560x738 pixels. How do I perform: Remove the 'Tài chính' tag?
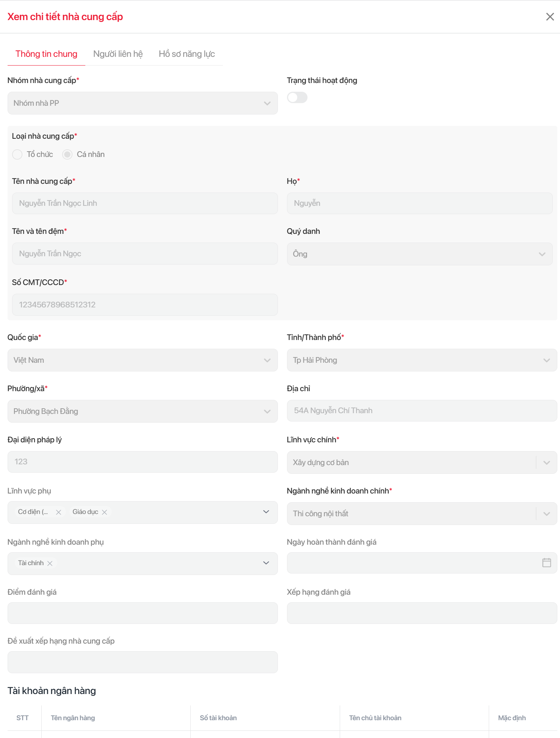[50, 563]
